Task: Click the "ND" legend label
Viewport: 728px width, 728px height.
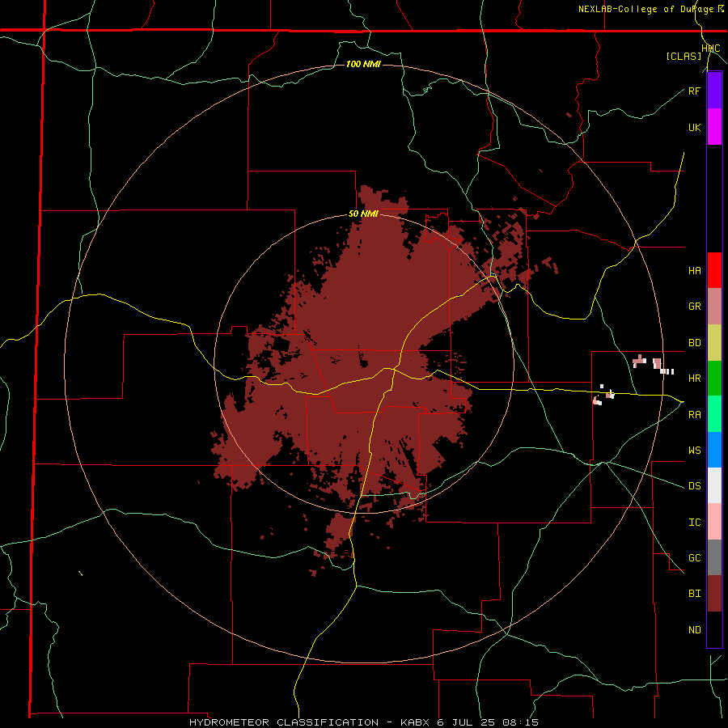Action: (694, 630)
